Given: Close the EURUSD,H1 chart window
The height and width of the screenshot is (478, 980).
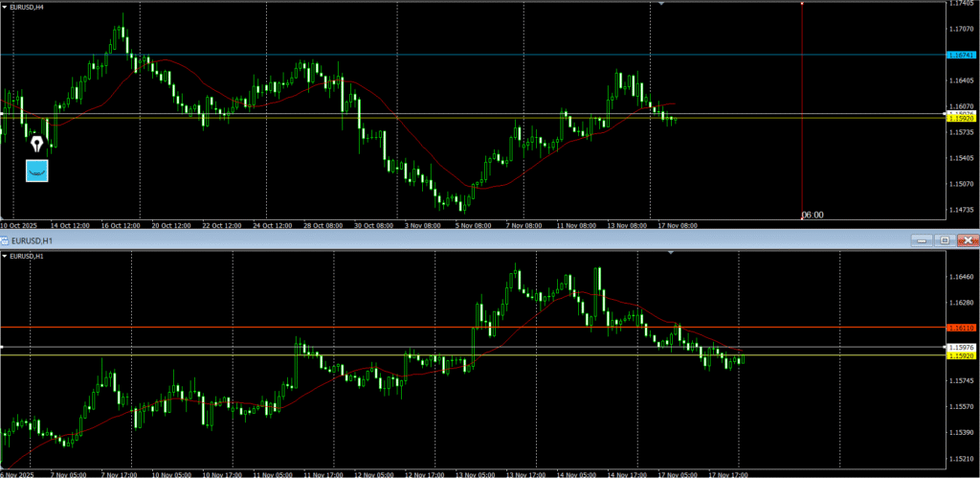Looking at the screenshot, I should tap(968, 239).
